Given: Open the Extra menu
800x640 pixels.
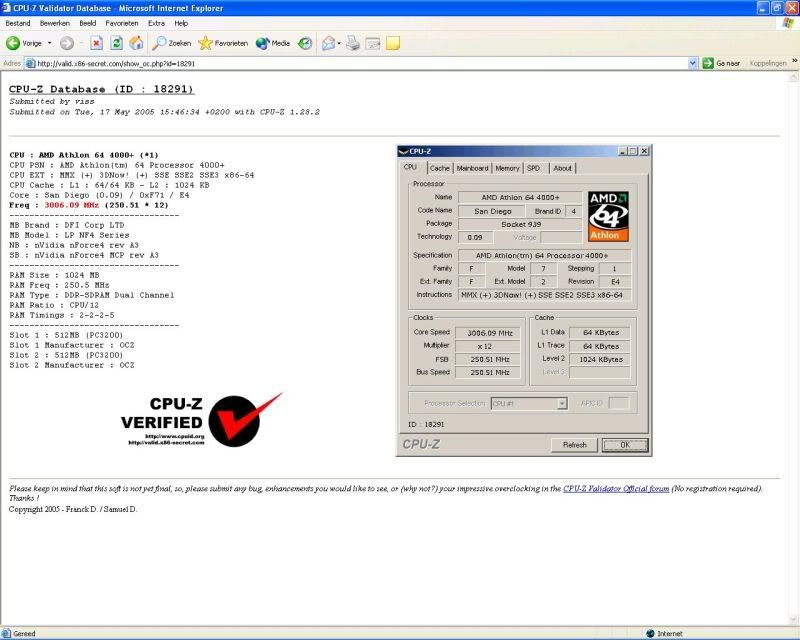Looking at the screenshot, I should pos(156,23).
